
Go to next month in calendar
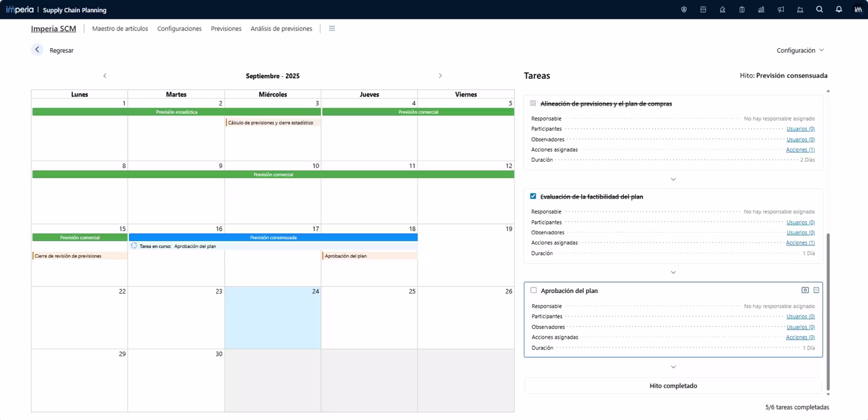[440, 76]
